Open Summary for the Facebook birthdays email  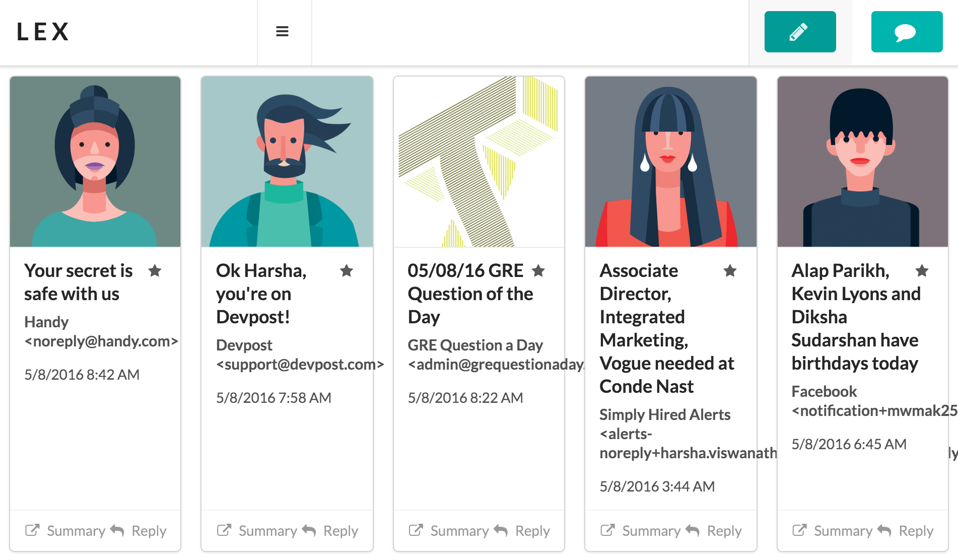[x=833, y=531]
